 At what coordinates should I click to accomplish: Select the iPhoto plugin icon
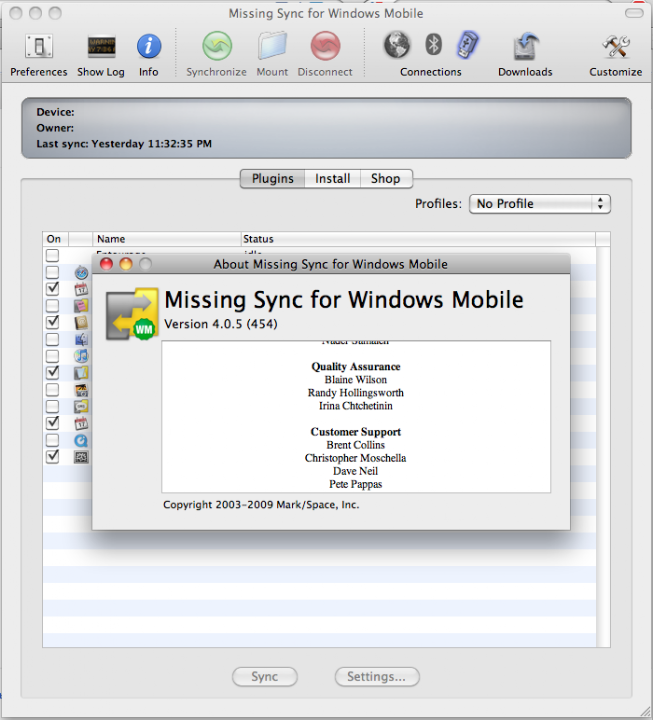(81, 390)
